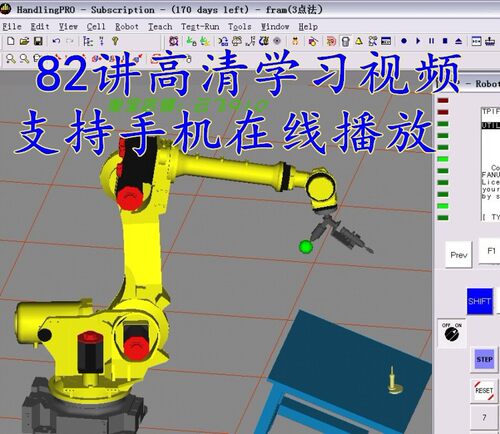Redo the last action
The height and width of the screenshot is (434, 500).
click(x=70, y=41)
